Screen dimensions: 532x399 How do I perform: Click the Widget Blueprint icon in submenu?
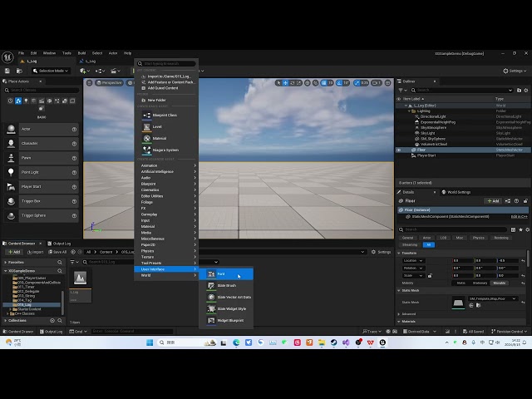pyautogui.click(x=211, y=320)
